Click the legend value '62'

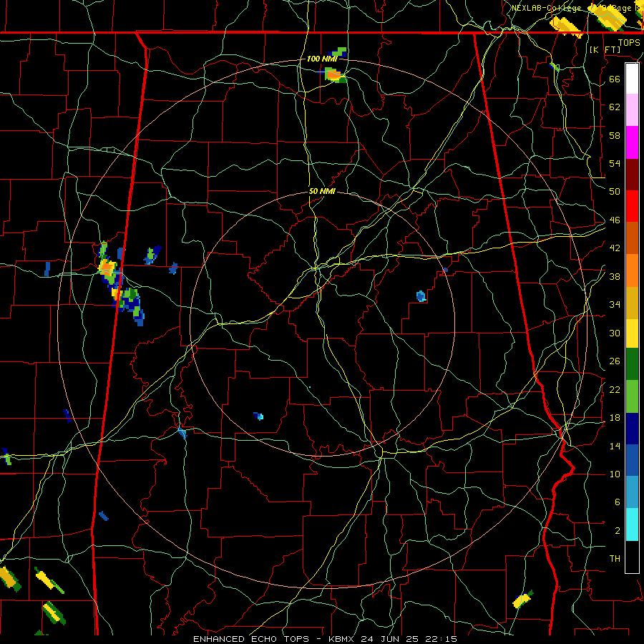pyautogui.click(x=615, y=107)
